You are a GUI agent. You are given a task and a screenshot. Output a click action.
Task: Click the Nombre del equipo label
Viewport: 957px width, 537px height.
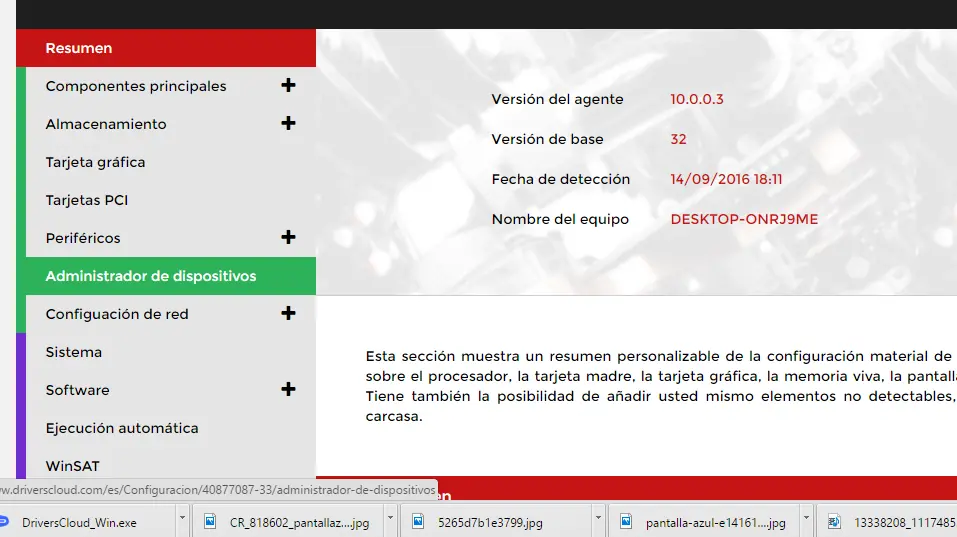560,219
